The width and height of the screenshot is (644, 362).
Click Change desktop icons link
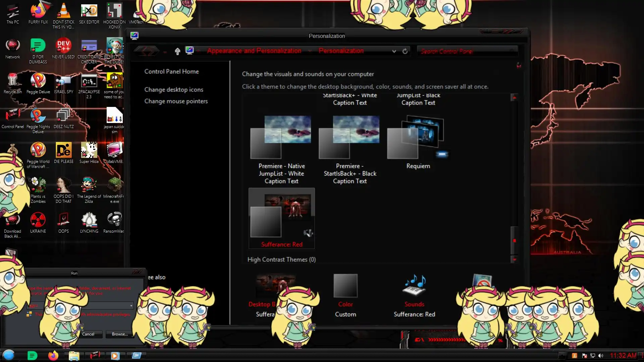pos(173,89)
